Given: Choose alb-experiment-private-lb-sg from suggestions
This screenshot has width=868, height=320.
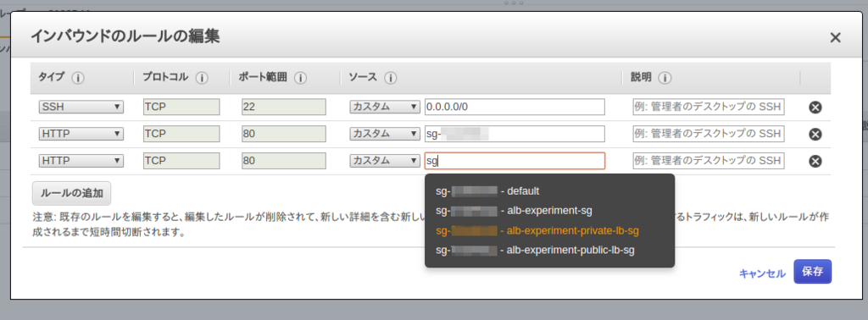Looking at the screenshot, I should 549,230.
